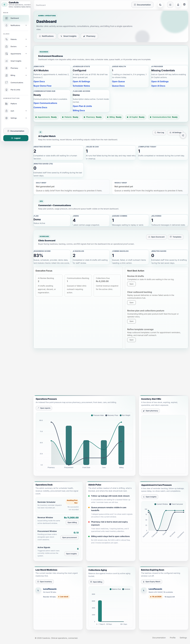Expand the Notifications sidebar chevron
Image resolution: width=190 pixels, height=644 pixels.
click(x=26, y=25)
